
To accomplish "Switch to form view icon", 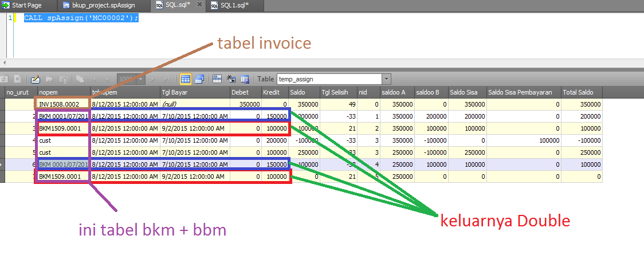I will coord(199,79).
